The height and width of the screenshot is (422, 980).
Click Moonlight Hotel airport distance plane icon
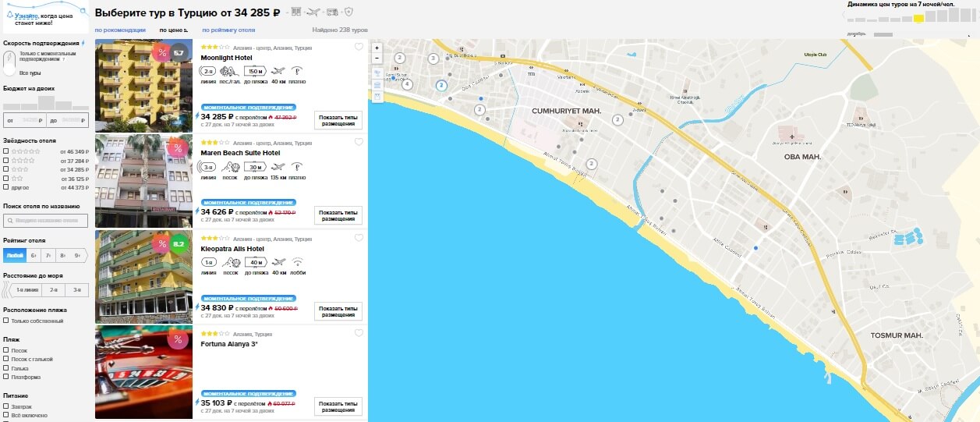pos(278,71)
